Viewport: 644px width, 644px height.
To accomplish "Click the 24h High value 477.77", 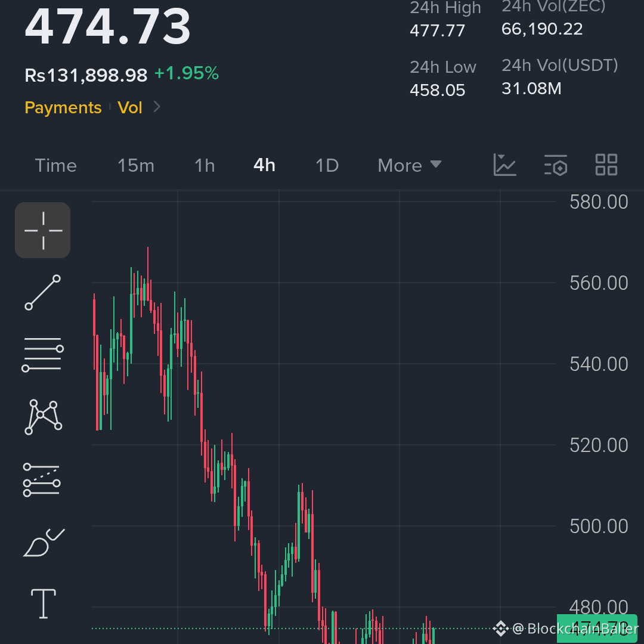I will click(438, 31).
